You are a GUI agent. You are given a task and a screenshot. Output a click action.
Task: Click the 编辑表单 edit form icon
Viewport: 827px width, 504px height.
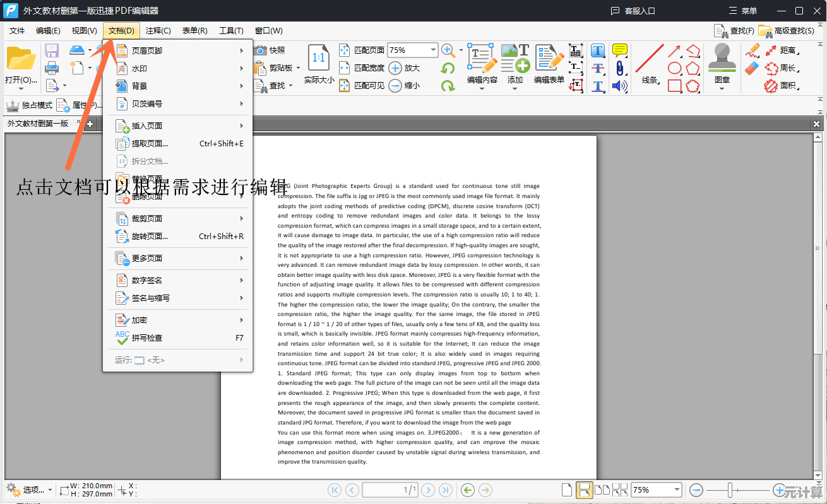(x=549, y=64)
